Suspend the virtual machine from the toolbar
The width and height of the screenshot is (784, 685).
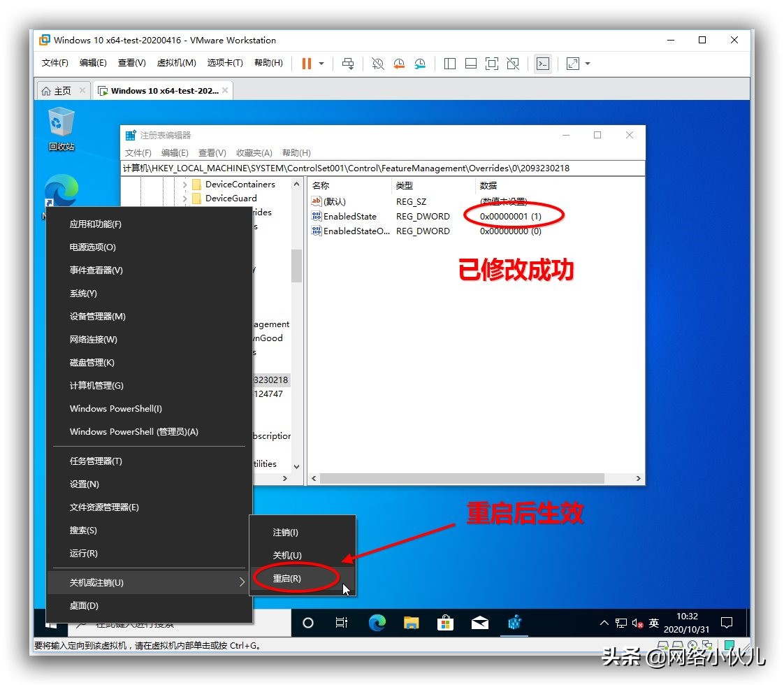[307, 64]
